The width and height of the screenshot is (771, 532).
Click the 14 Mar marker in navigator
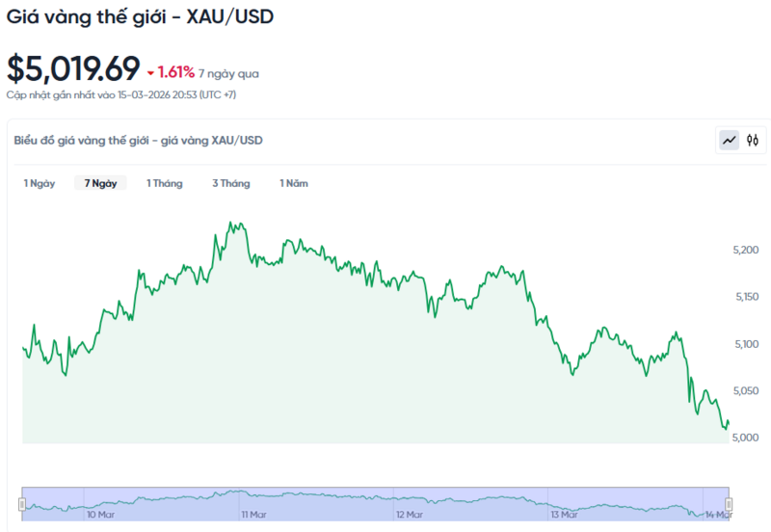tap(714, 515)
